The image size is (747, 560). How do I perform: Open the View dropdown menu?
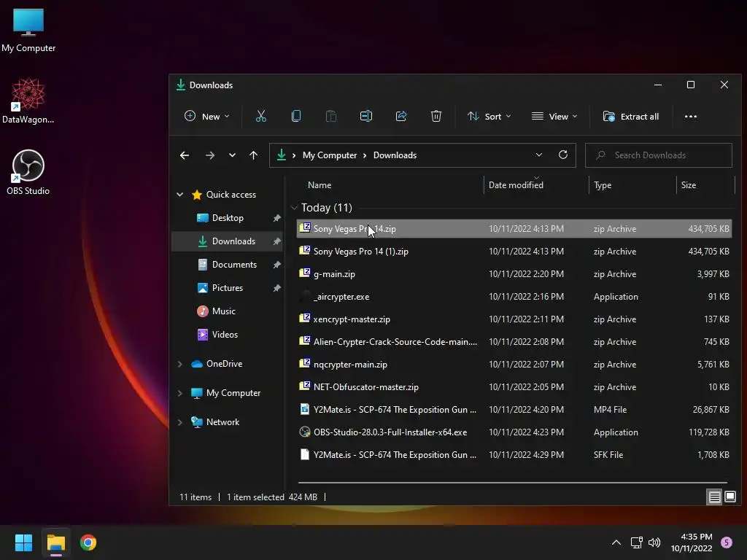pyautogui.click(x=554, y=116)
